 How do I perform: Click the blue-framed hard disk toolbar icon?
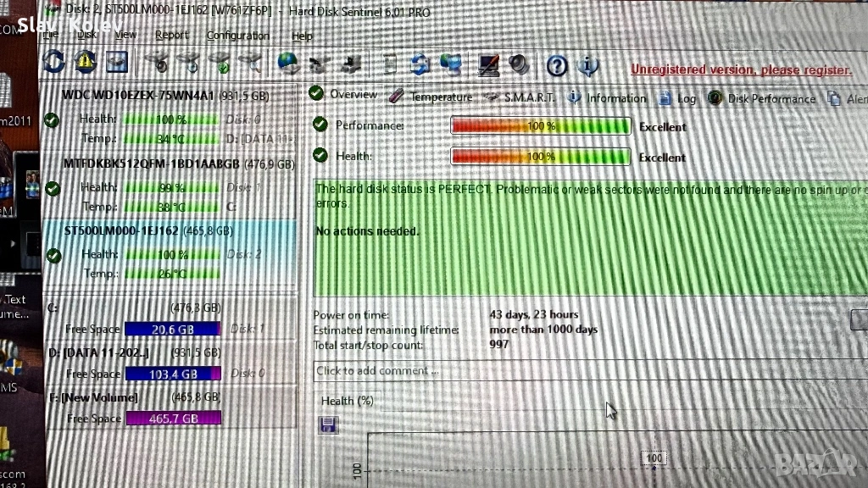click(x=117, y=62)
